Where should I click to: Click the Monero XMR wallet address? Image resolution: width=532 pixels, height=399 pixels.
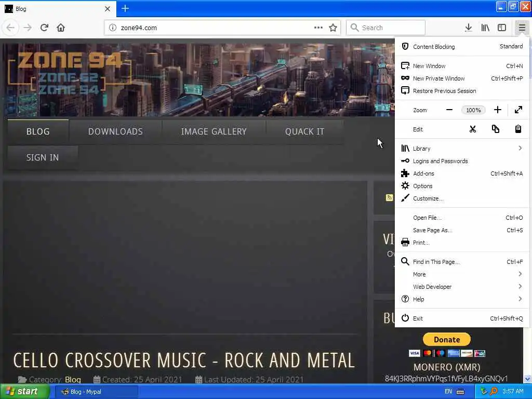[x=446, y=379]
